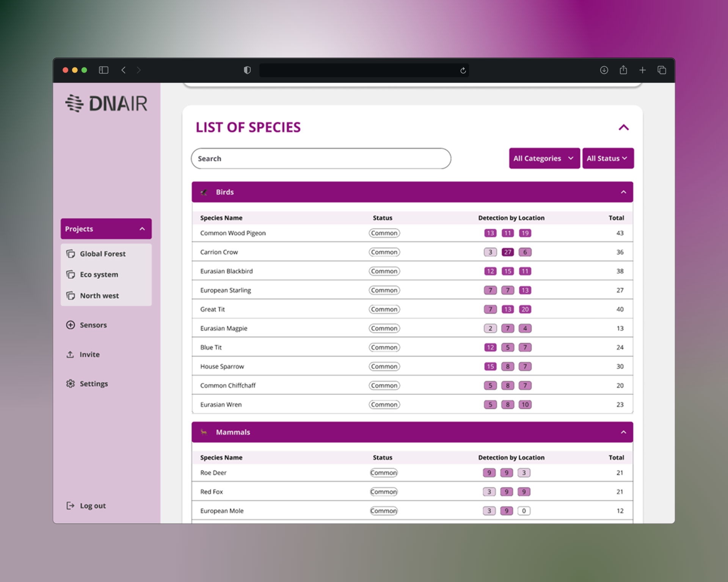Screen dimensions: 728x582
Task: Click the browser privacy shield icon
Action: click(247, 70)
